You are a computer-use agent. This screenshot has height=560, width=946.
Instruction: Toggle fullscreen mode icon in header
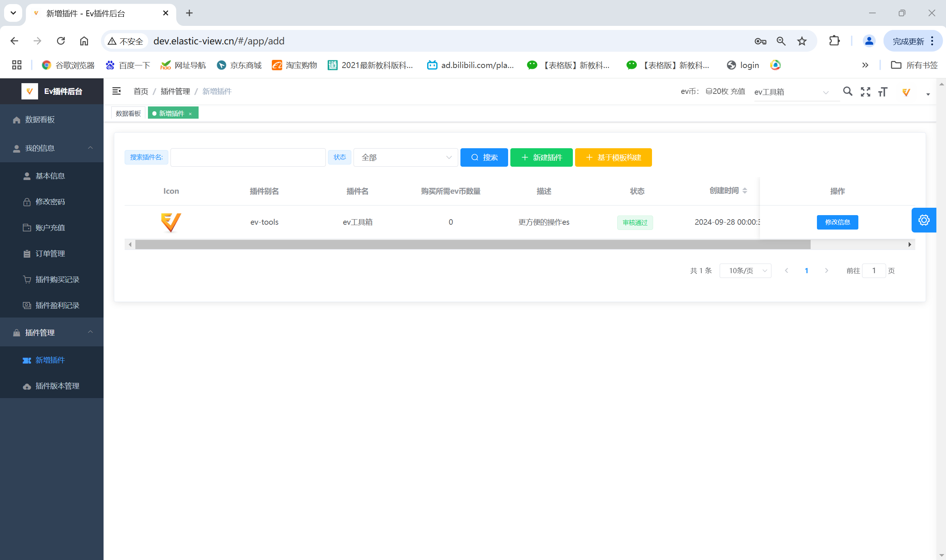[865, 92]
